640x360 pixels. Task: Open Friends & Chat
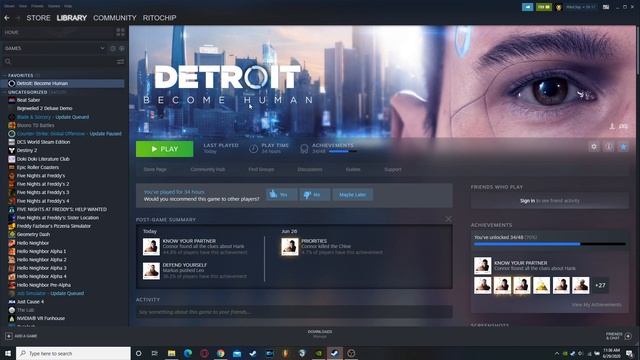pyautogui.click(x=618, y=336)
